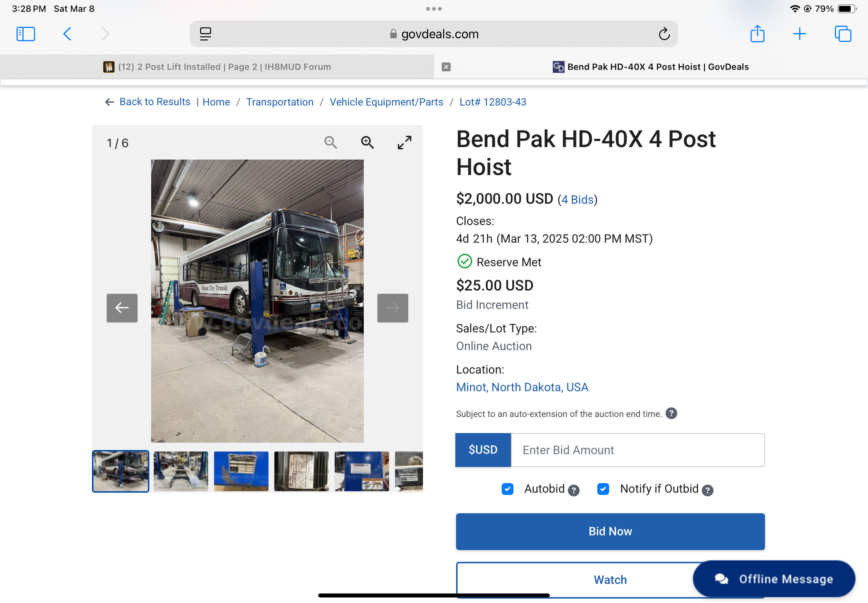868x603 pixels.
Task: Open the auto-extension help icon
Action: click(x=671, y=413)
